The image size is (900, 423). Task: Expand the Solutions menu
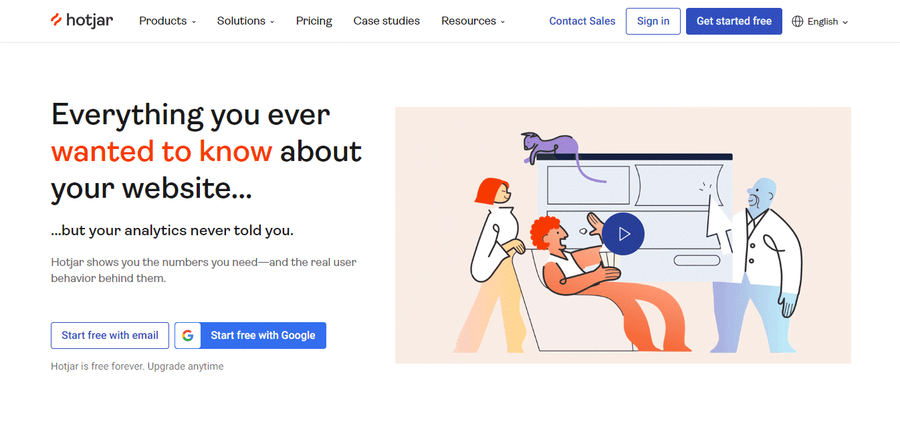[x=246, y=21]
